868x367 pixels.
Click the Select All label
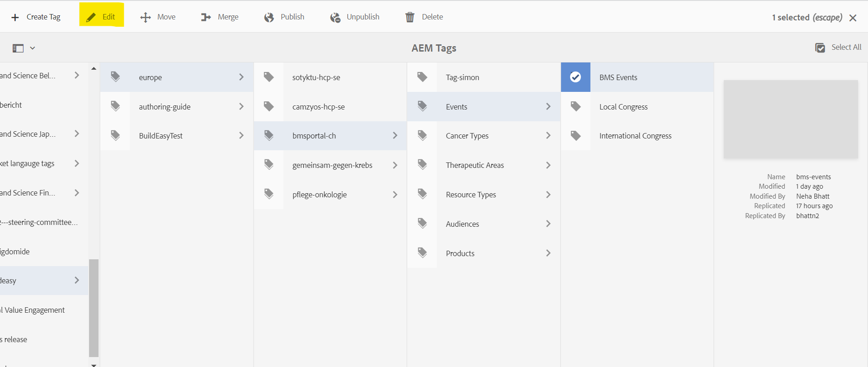846,47
